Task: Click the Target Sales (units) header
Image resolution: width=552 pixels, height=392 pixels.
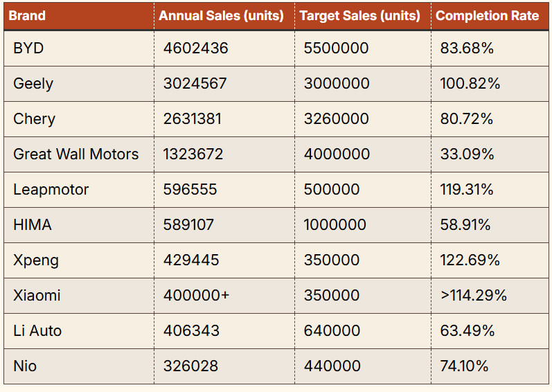Action: click(x=360, y=16)
